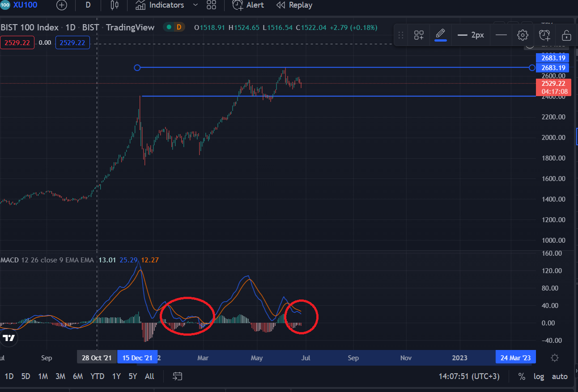Click the +2.79 (+0.18%) change value
Screen dimensions: 578x392
(353, 27)
